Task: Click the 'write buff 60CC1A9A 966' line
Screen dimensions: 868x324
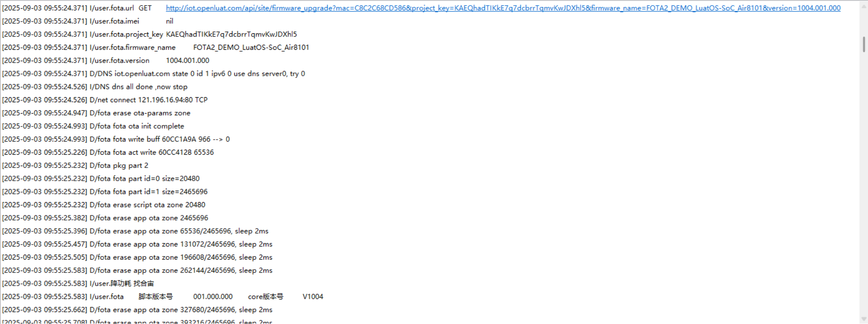Action: pyautogui.click(x=116, y=139)
